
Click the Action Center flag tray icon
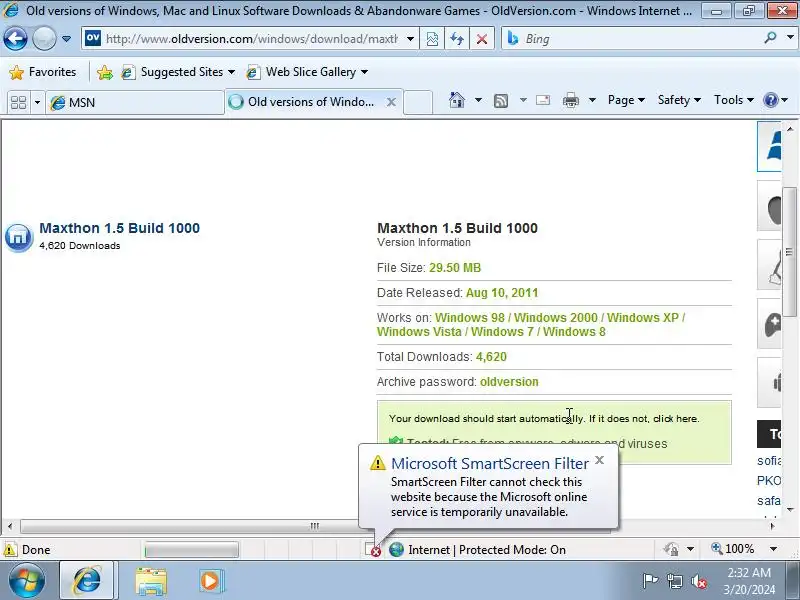pyautogui.click(x=649, y=581)
